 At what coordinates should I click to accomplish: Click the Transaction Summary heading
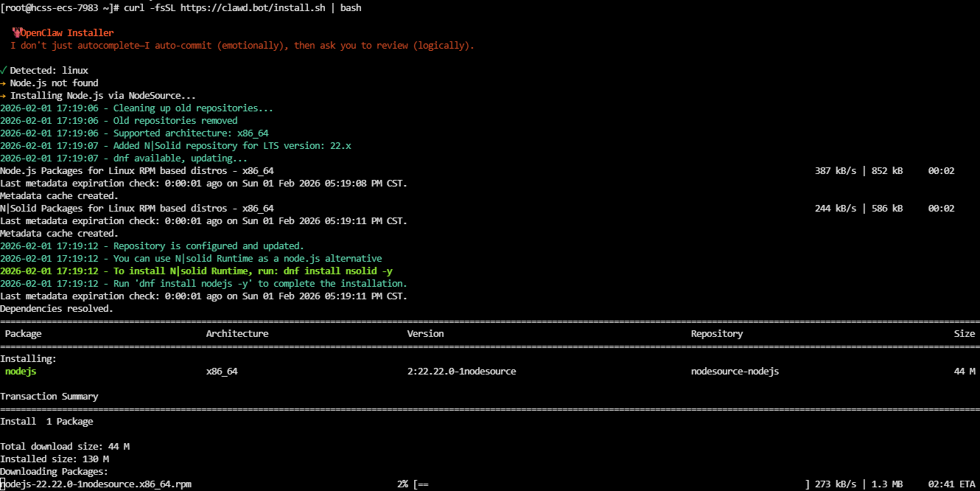point(49,397)
